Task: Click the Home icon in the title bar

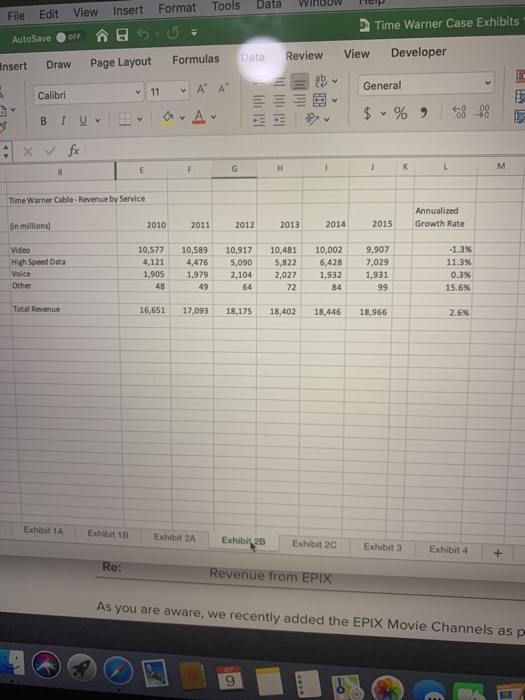Action: 102,35
